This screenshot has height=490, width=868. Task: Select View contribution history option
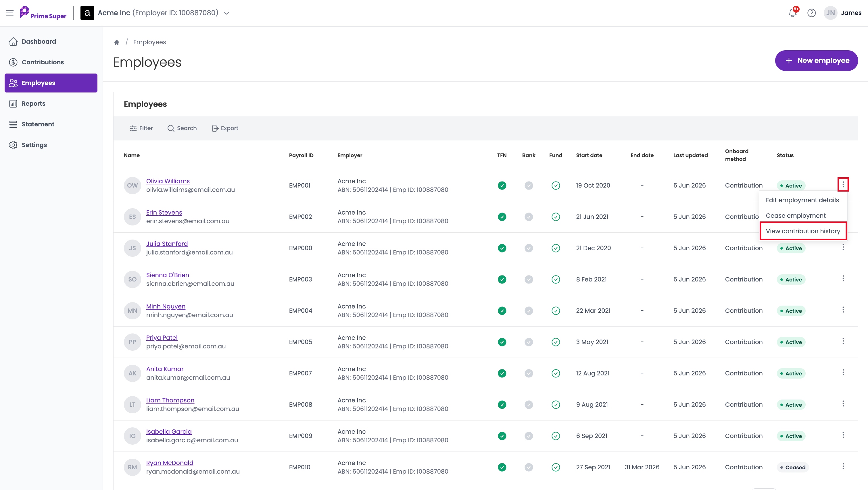click(803, 231)
